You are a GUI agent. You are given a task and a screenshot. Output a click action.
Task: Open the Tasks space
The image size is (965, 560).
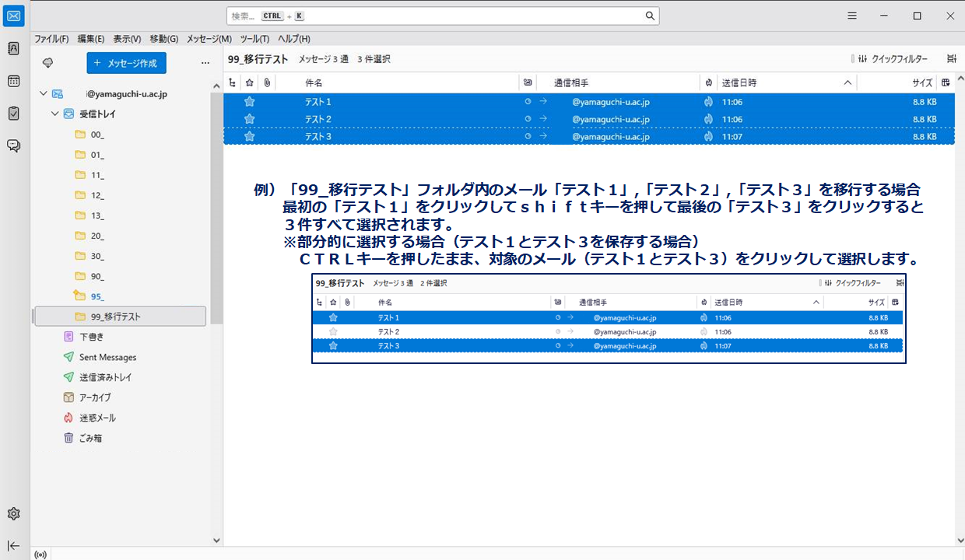point(13,114)
